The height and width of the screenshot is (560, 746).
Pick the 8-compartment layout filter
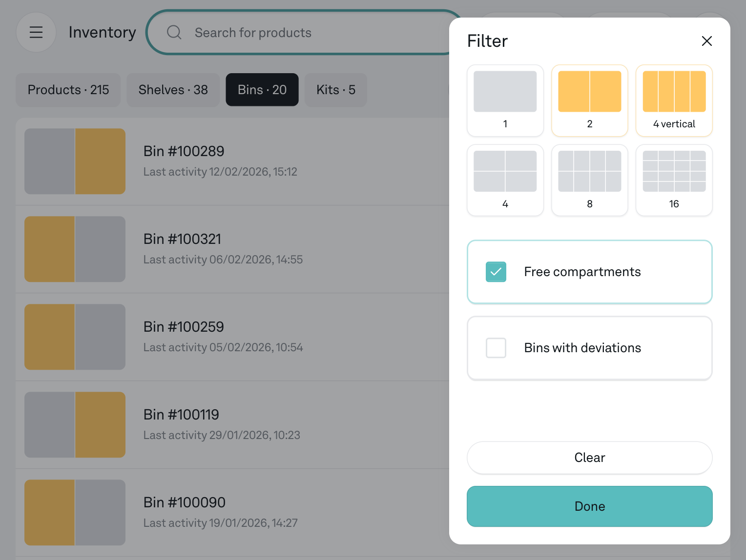coord(589,180)
